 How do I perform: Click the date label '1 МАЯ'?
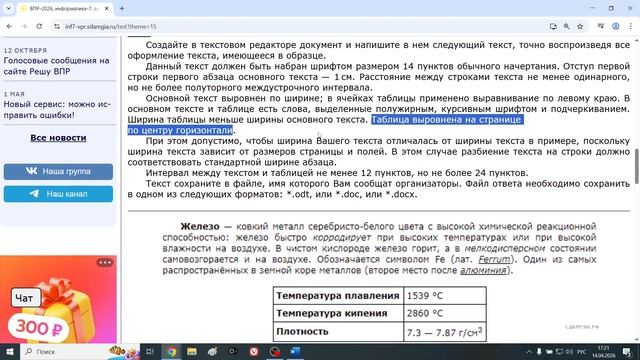tap(14, 94)
